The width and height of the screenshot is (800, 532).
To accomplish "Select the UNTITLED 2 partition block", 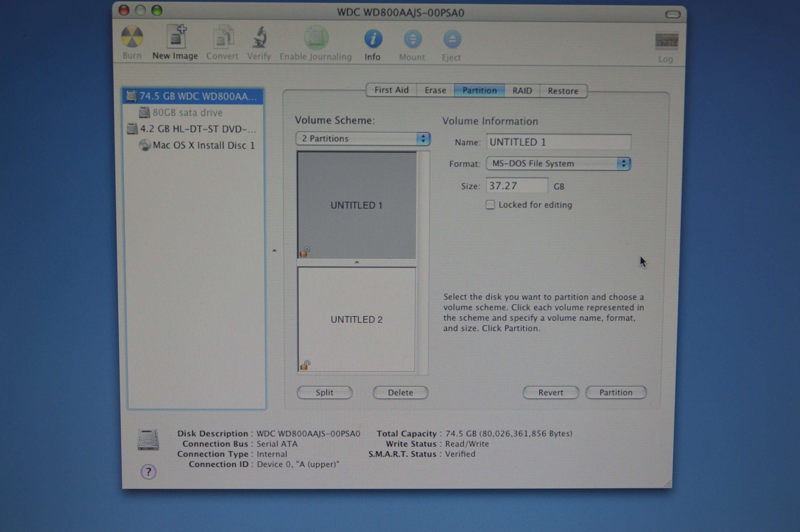I will [x=356, y=319].
